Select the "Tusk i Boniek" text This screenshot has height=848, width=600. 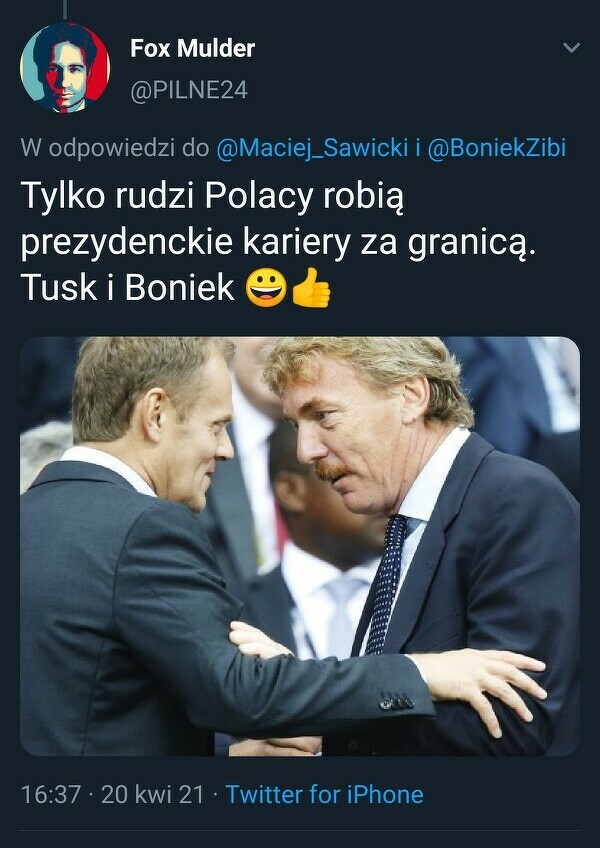pos(128,288)
